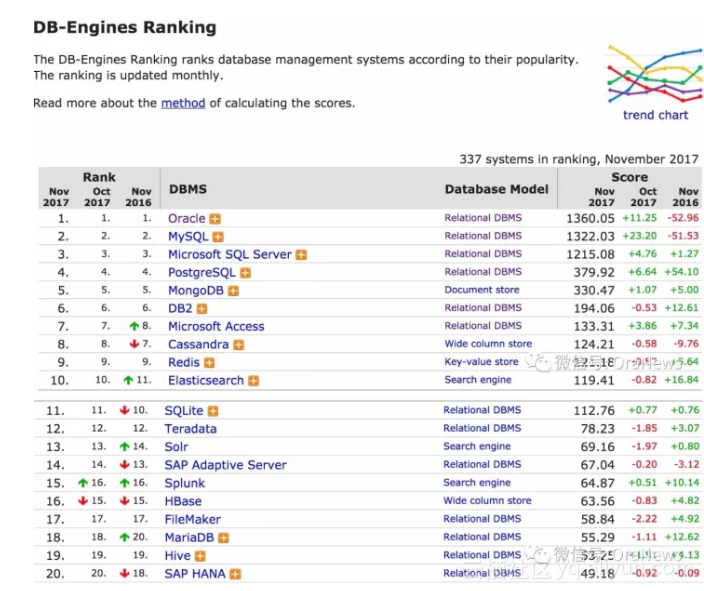Image resolution: width=704 pixels, height=591 pixels.
Task: Click the 'Score' column group header
Action: (x=629, y=177)
